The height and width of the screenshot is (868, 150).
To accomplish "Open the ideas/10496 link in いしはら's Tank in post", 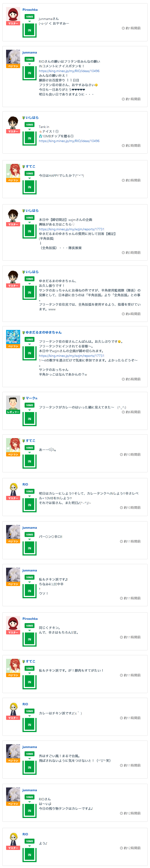I will [69, 141].
